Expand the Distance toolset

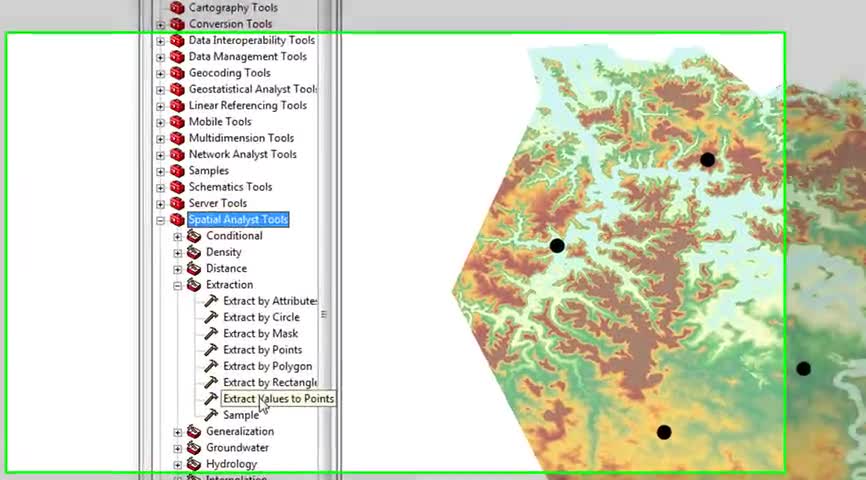[177, 270]
